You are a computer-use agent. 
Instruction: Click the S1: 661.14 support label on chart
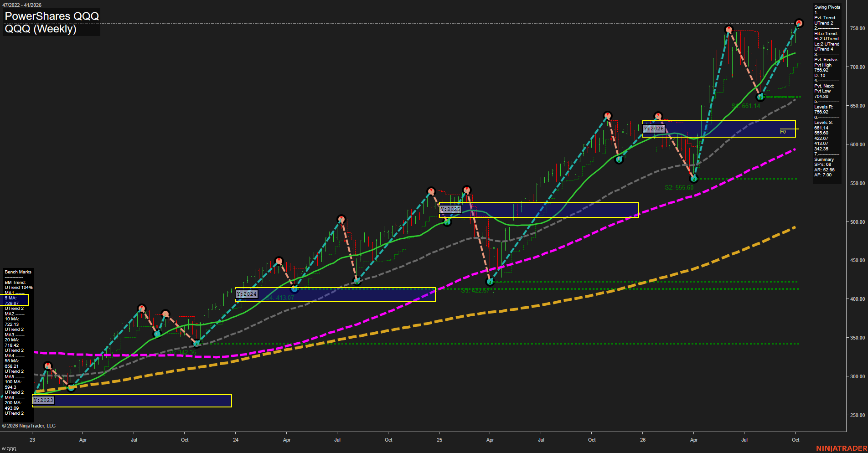746,106
